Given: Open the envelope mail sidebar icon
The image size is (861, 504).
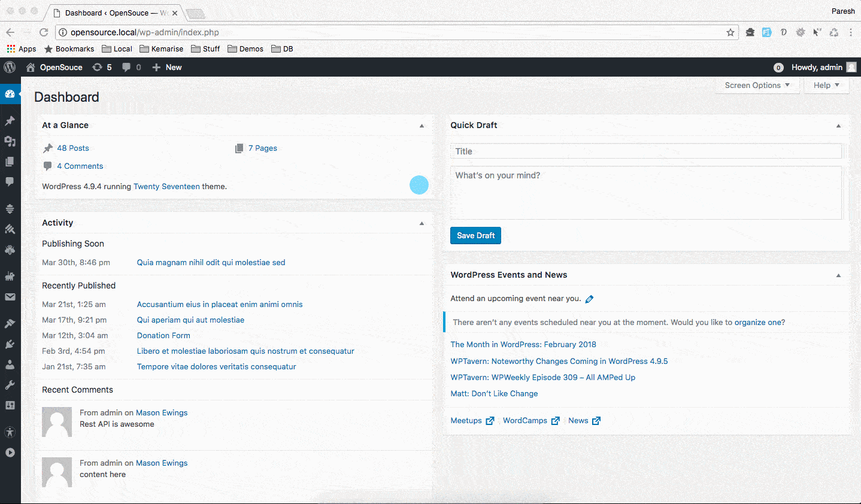Looking at the screenshot, I should (x=10, y=297).
